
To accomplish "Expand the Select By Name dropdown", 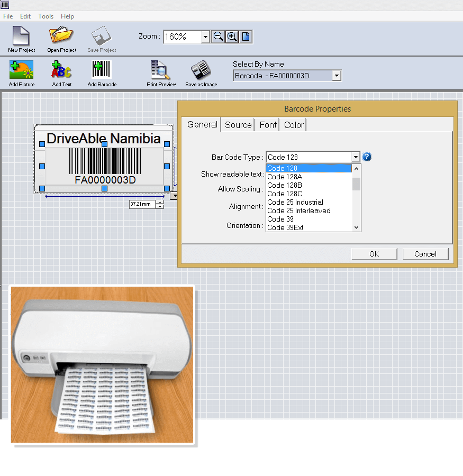I will pos(337,76).
